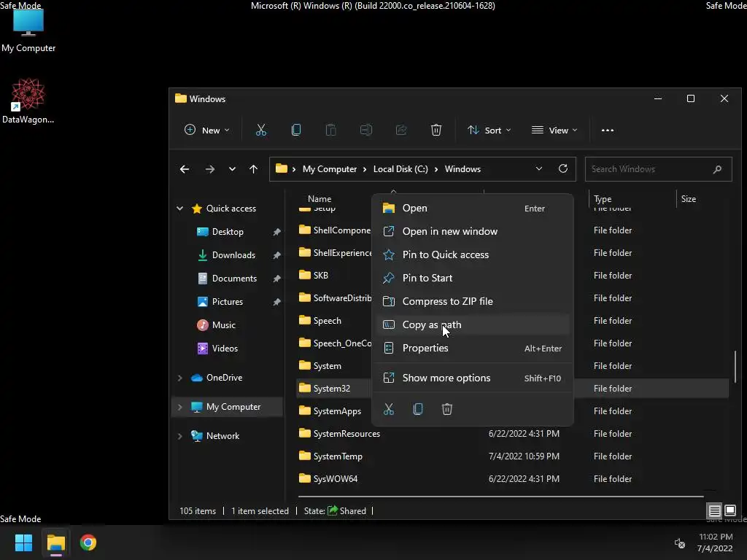Click the Windows breadcrumb segment
This screenshot has width=747, height=560.
pos(462,169)
